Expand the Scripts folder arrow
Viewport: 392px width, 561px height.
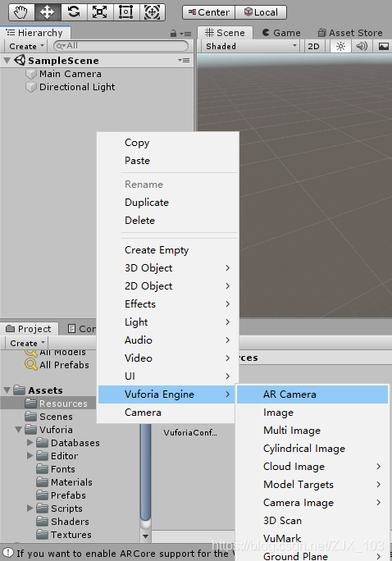coord(30,509)
